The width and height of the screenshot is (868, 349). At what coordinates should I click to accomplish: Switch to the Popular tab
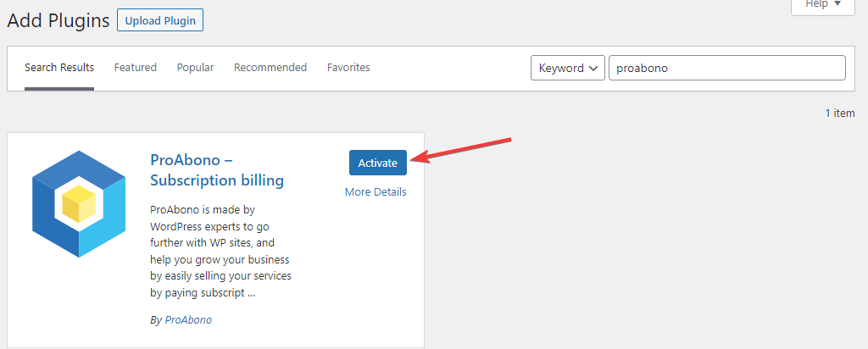(x=196, y=68)
